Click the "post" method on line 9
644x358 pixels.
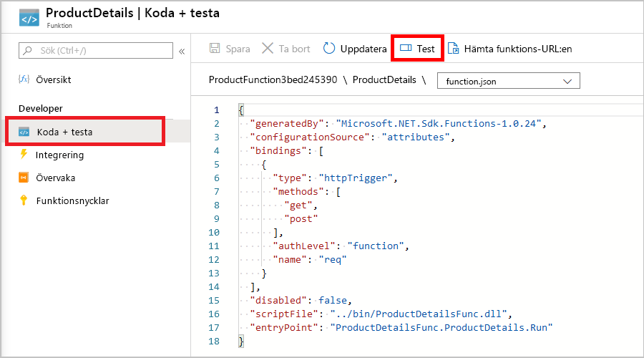coord(301,218)
